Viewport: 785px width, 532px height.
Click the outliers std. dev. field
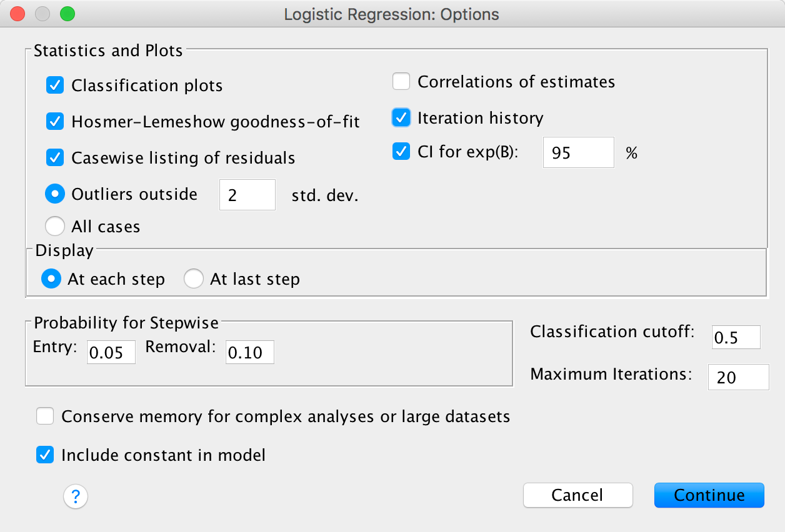click(247, 195)
